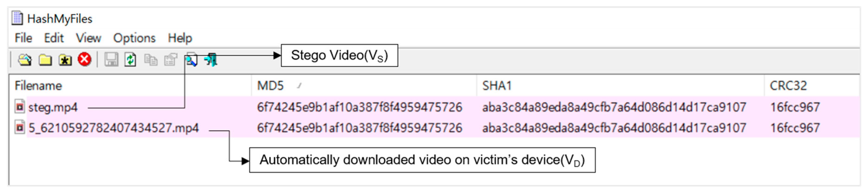Image resolution: width=868 pixels, height=194 pixels.
Task: Sort by the SHA1 column header
Action: [497, 86]
